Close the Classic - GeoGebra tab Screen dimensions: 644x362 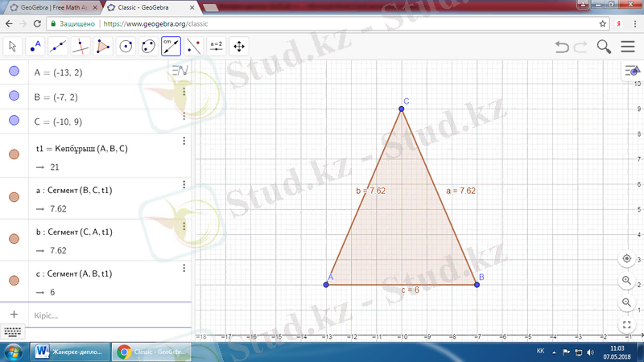(192, 7)
